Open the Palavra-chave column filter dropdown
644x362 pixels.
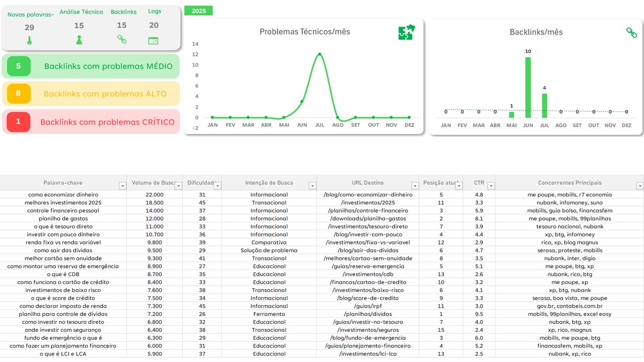tap(122, 186)
